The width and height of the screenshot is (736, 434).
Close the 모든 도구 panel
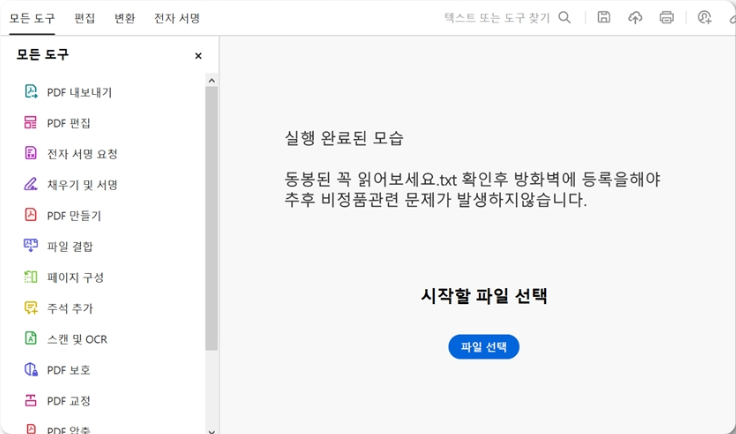point(198,56)
